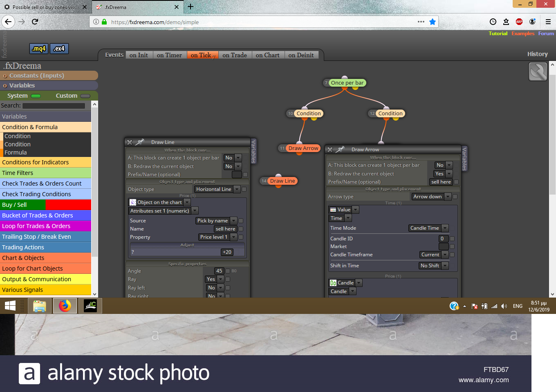Toggle the System blocks switch
Viewport: 556px width, 392px height.
[36, 96]
